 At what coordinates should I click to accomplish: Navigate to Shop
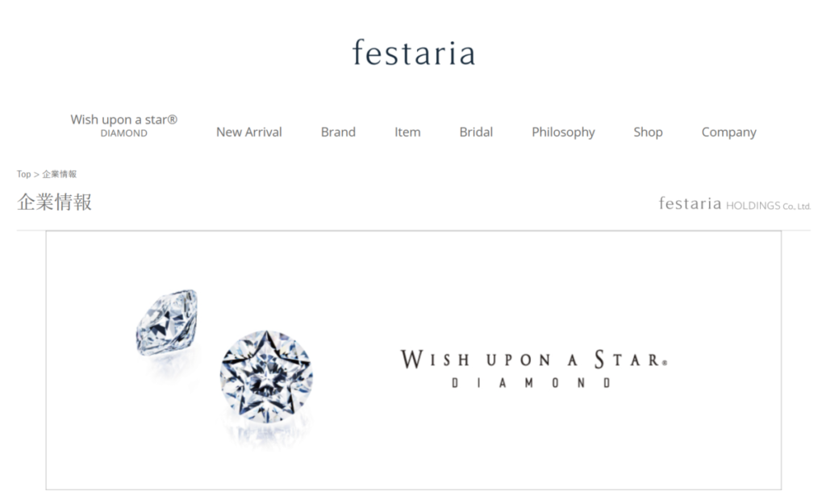[648, 132]
